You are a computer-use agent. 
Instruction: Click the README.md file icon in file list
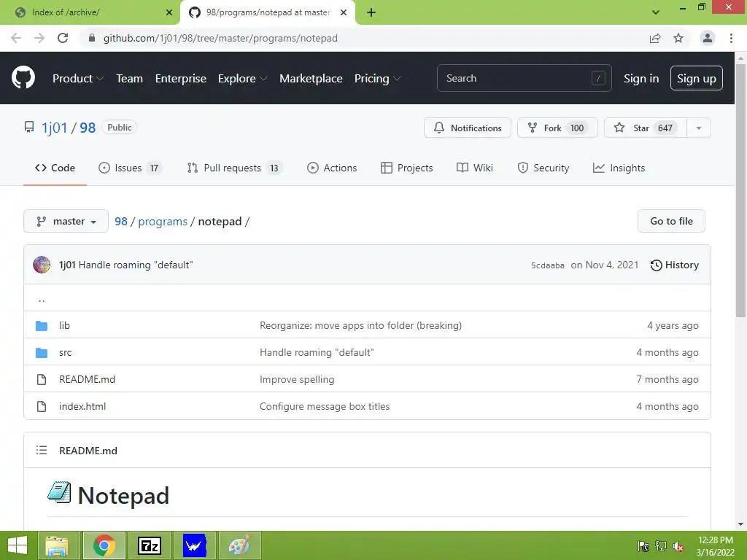(x=42, y=379)
